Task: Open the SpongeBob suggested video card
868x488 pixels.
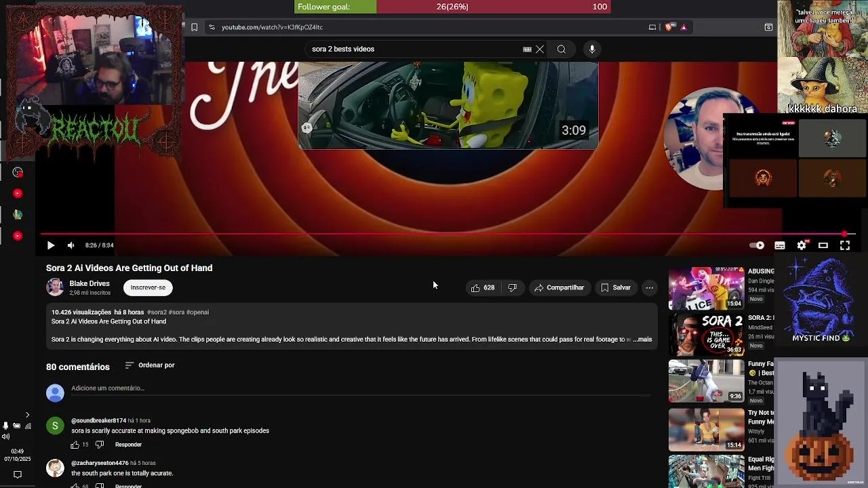Action: [448, 105]
